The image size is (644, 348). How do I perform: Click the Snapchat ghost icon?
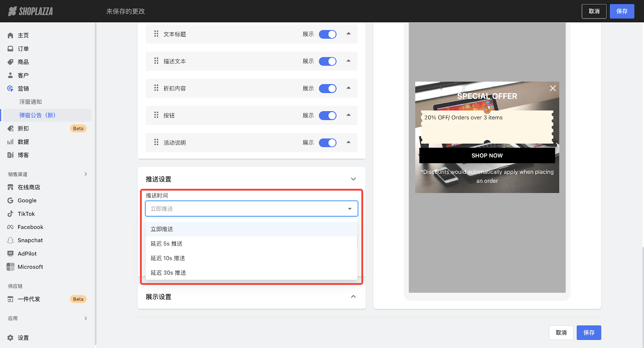point(10,240)
